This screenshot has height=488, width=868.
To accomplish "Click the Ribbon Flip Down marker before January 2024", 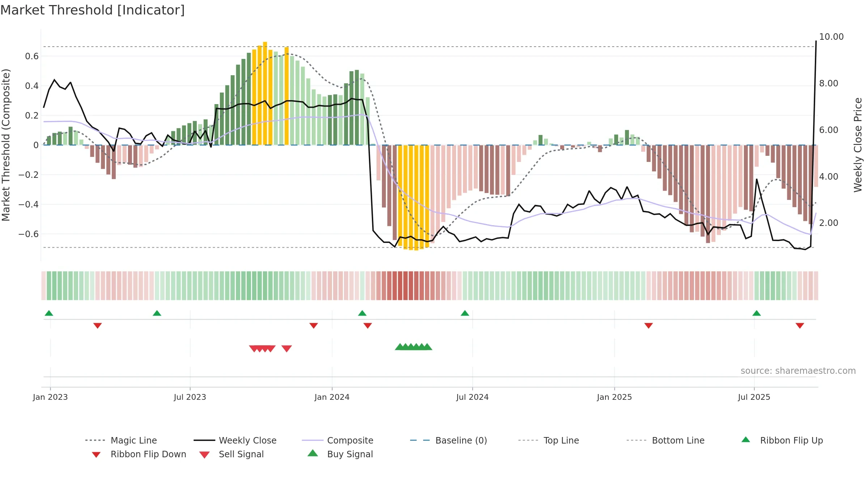I will point(314,326).
